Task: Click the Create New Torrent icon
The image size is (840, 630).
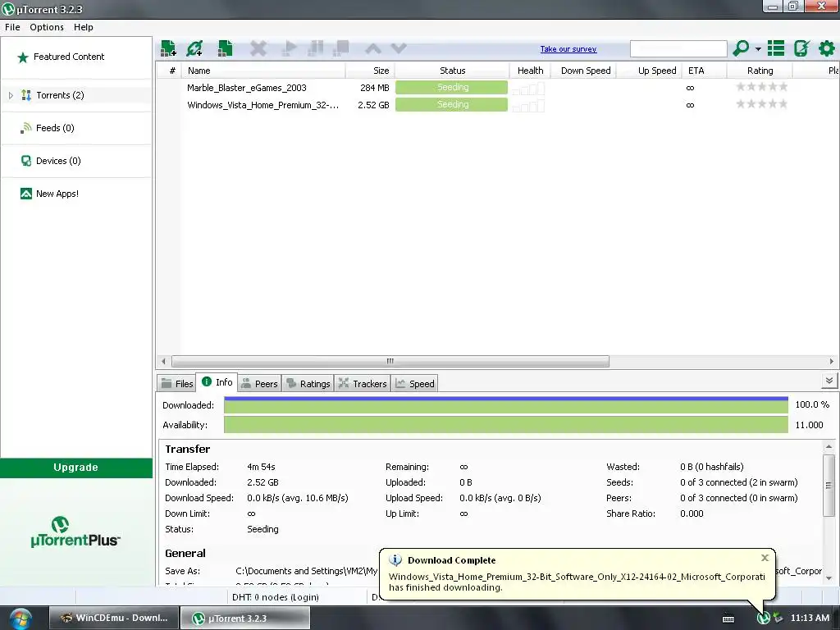Action: point(225,48)
